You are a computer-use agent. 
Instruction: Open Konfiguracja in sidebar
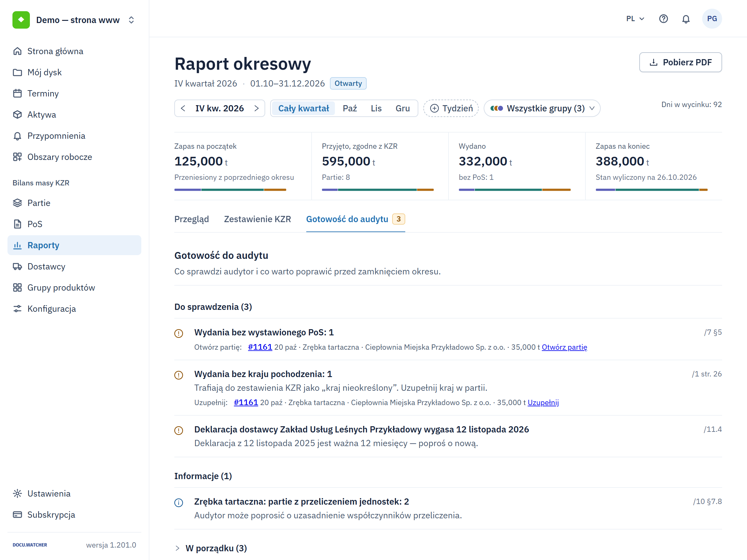click(74, 309)
